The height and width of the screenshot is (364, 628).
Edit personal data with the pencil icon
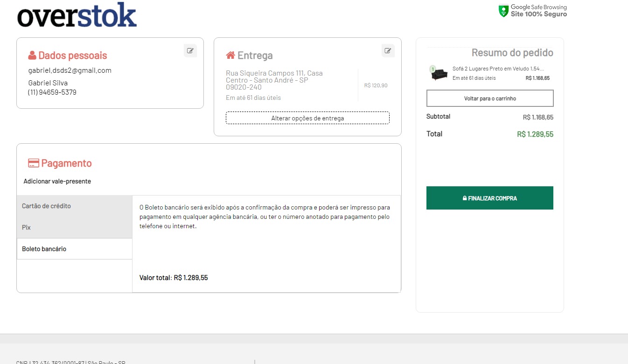[190, 51]
